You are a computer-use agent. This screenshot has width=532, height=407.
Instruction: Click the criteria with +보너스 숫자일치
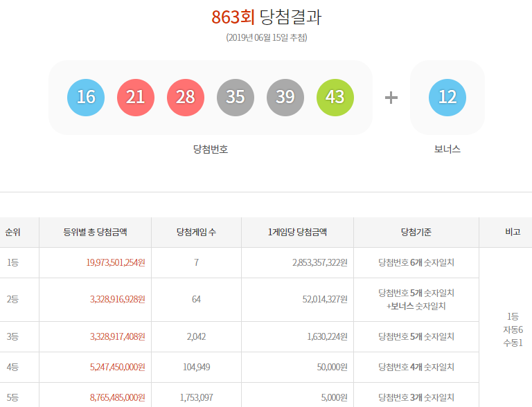(x=416, y=300)
